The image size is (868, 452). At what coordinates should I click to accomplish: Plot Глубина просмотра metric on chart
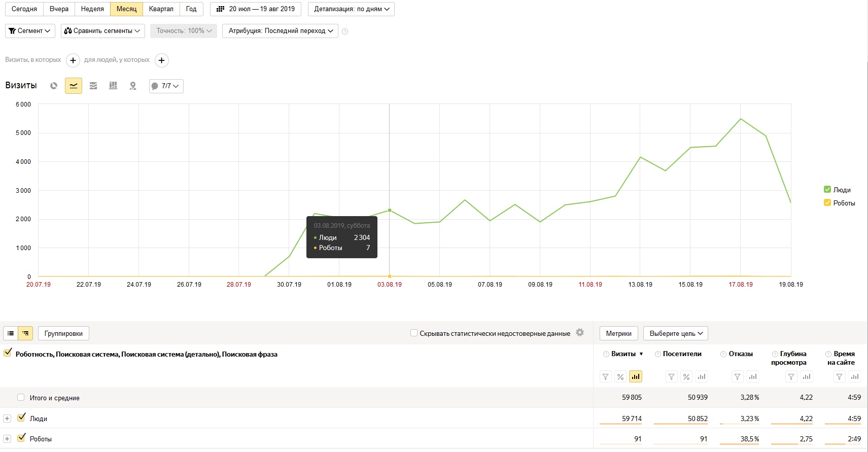[807, 376]
